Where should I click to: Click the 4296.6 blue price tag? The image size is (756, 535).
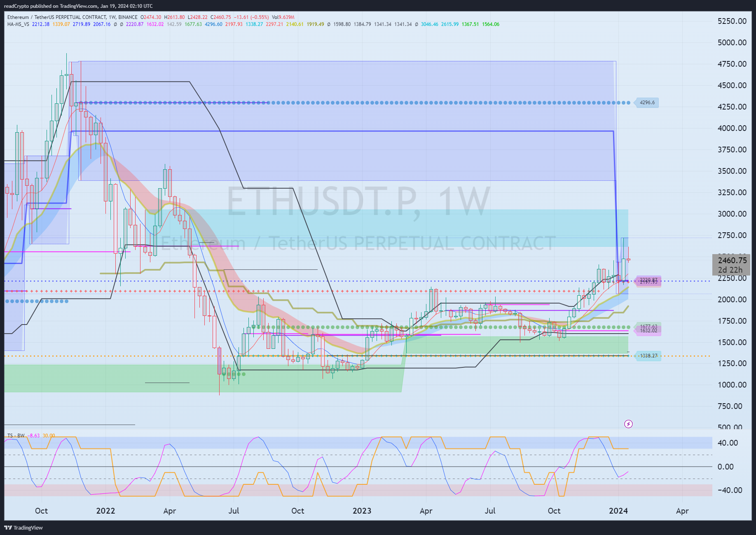click(x=647, y=103)
